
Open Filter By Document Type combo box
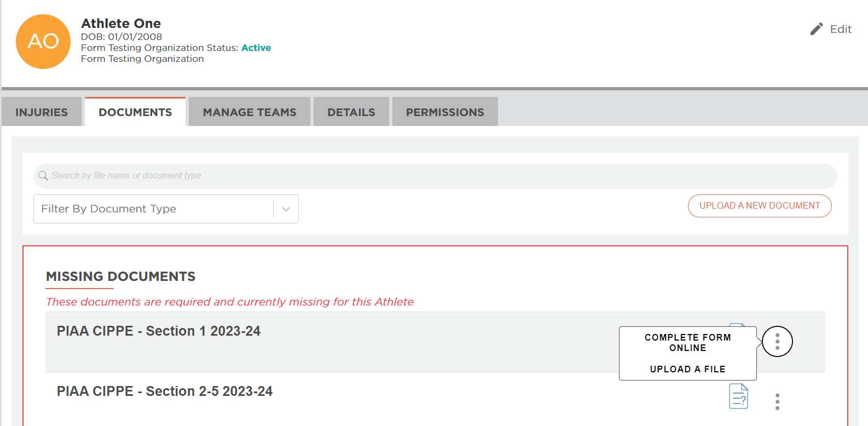coord(166,209)
